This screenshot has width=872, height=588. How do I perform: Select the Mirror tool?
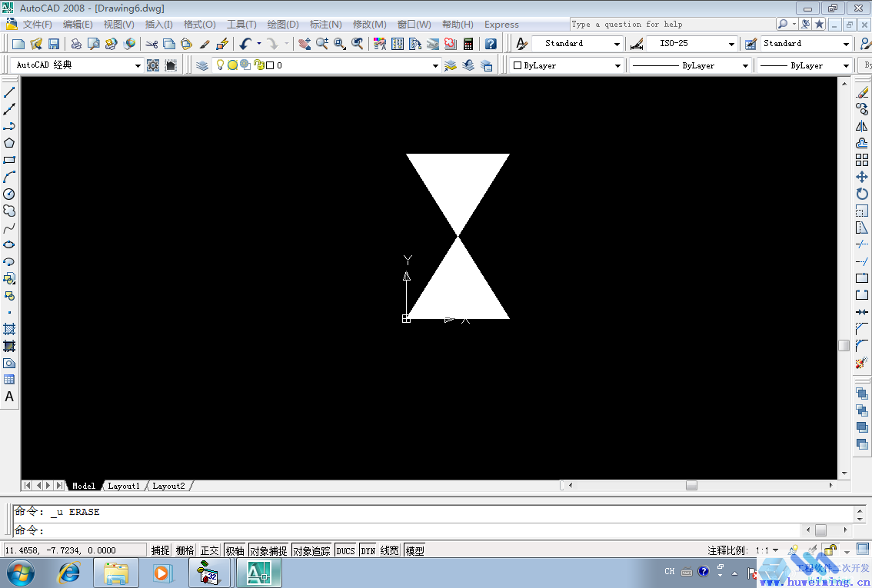tap(862, 126)
